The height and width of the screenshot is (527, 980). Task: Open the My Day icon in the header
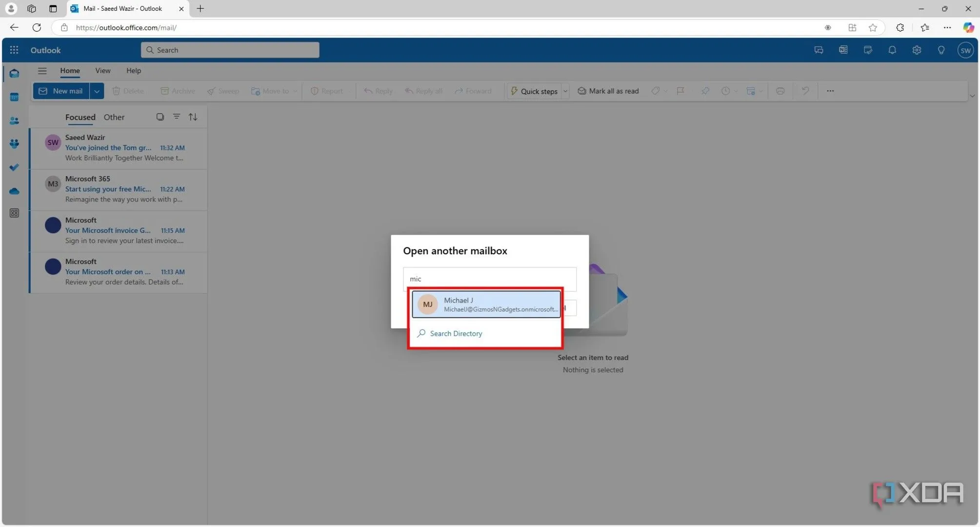click(x=868, y=50)
